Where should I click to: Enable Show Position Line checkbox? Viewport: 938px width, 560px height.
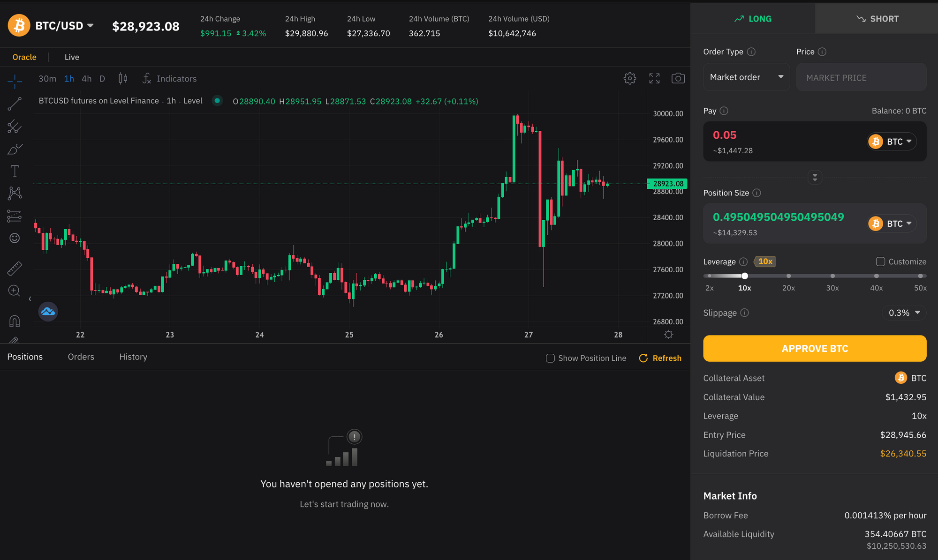coord(550,358)
